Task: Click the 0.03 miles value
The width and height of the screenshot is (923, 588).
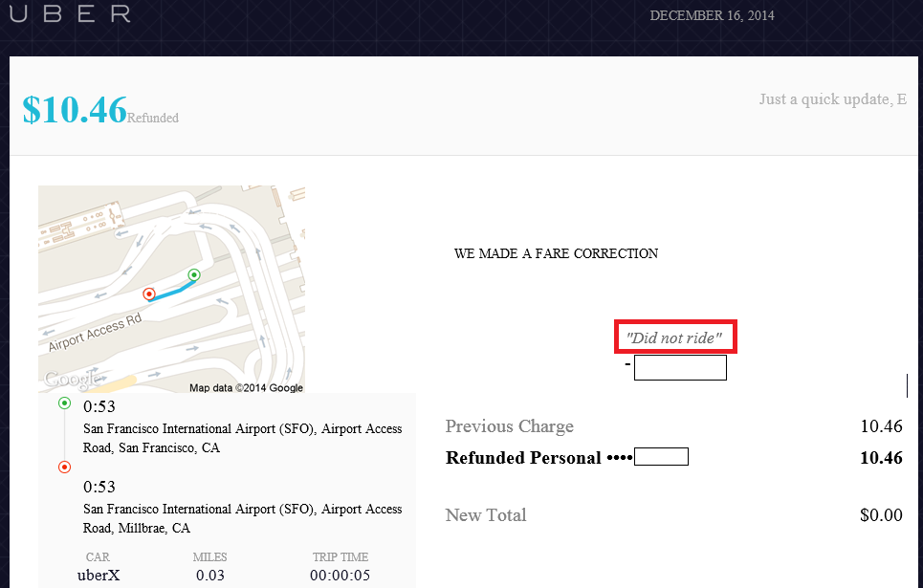Action: point(210,575)
